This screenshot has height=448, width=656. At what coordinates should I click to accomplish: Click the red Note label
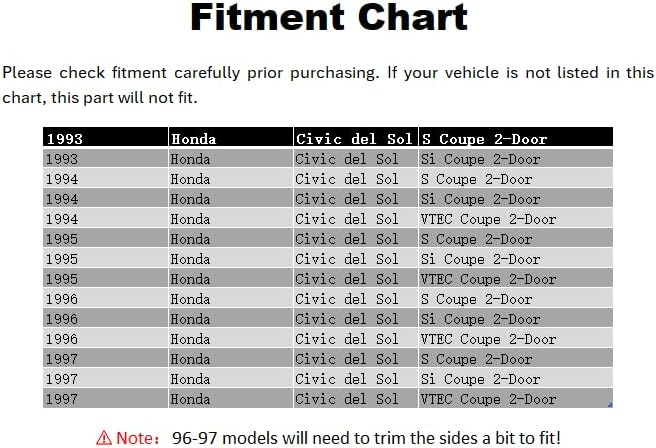(x=138, y=438)
